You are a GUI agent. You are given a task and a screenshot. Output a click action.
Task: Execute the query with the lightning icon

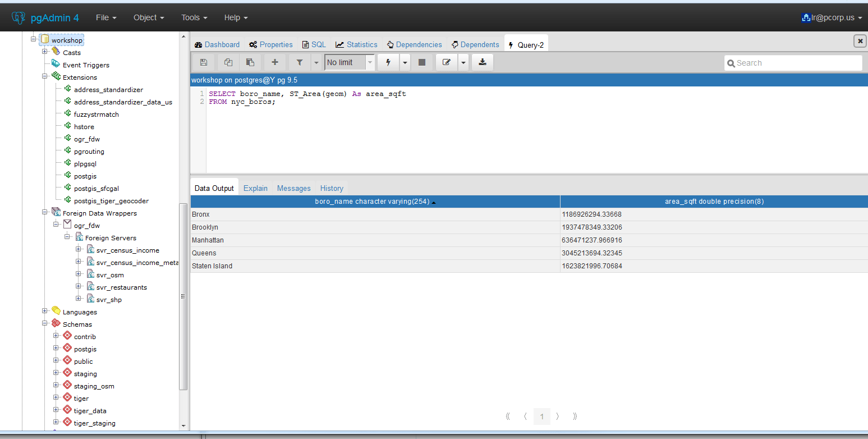[x=388, y=62]
